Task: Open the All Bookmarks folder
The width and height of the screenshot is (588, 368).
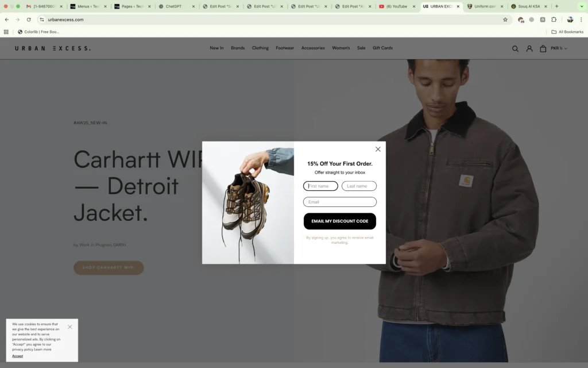Action: 567,32
